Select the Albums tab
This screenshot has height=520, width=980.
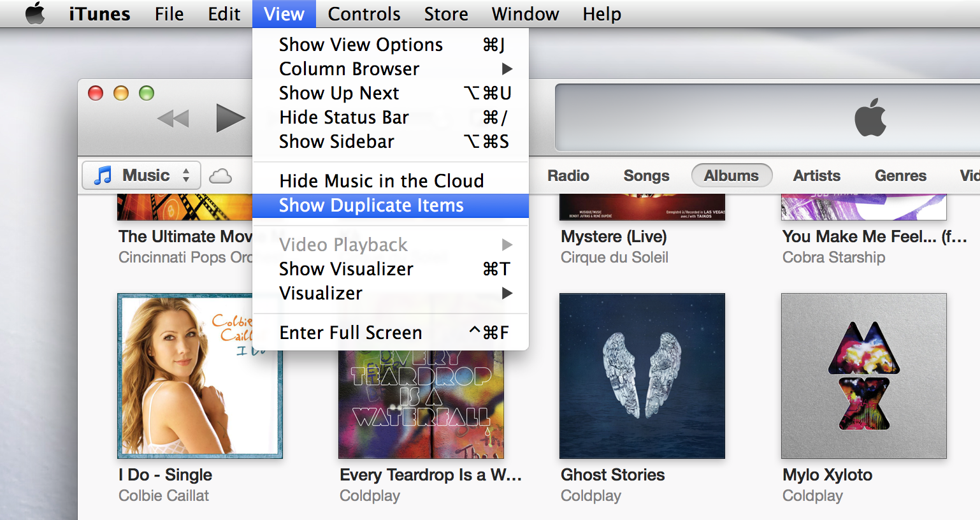[x=731, y=176]
